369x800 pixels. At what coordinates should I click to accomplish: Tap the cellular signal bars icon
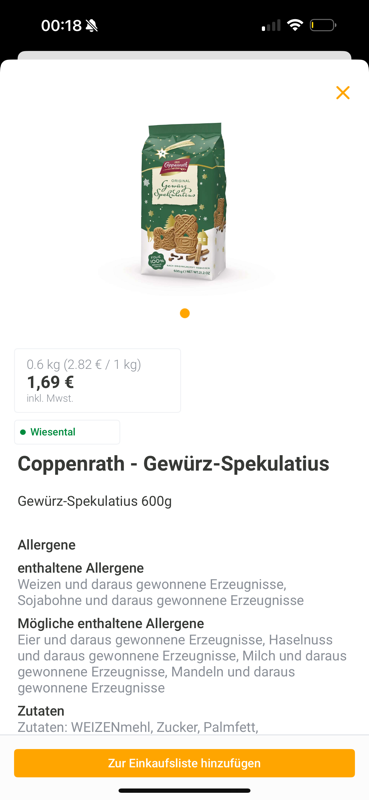(271, 26)
